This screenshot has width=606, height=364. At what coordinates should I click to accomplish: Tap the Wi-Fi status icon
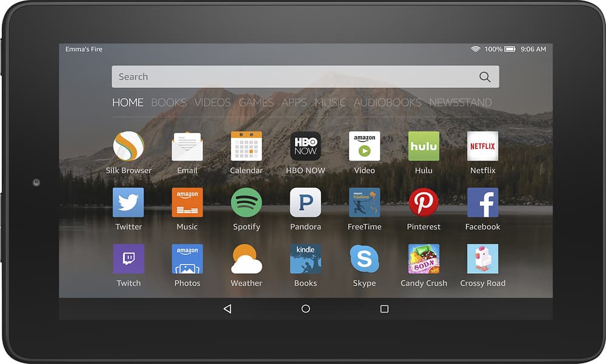click(475, 49)
